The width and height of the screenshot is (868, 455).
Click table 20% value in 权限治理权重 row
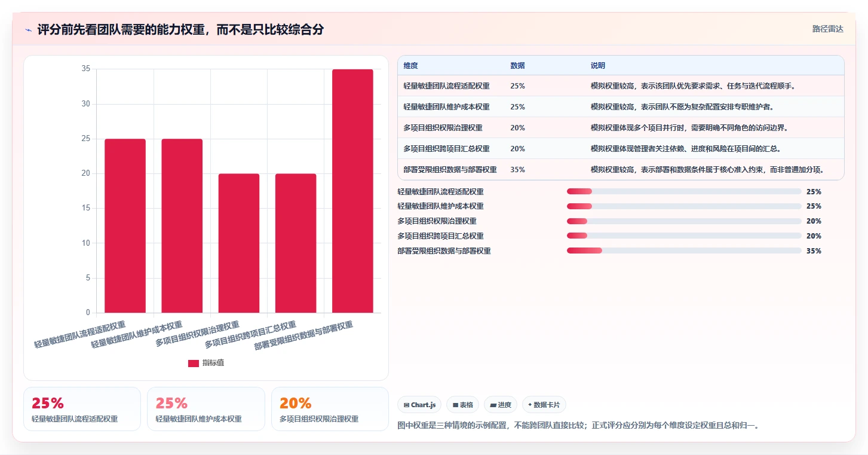tap(517, 128)
